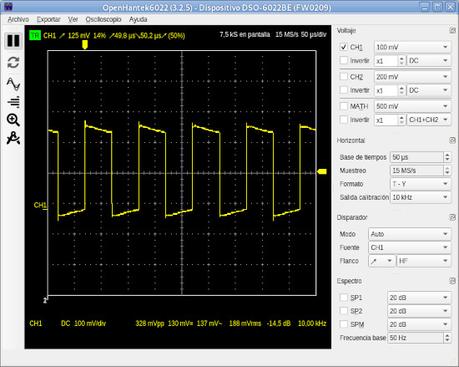Open SP2 20 dB dropdown
Image resolution: width=459 pixels, height=367 pixels.
(419, 311)
